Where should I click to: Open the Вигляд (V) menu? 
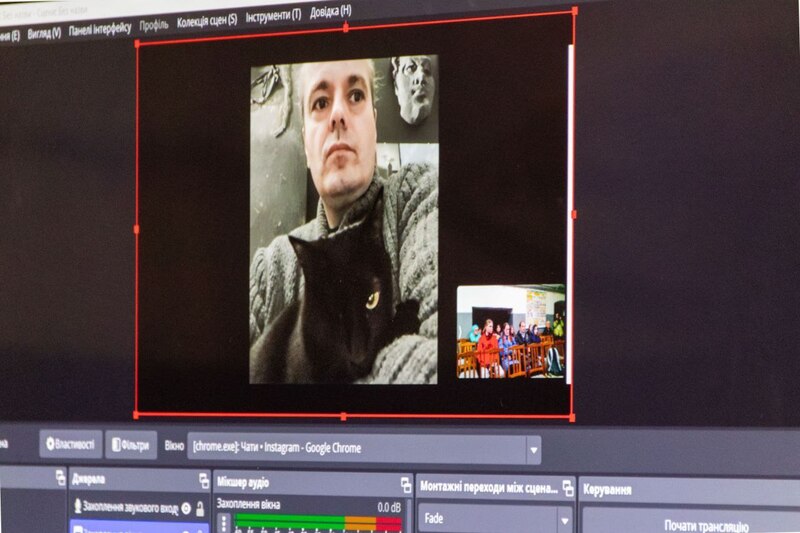click(x=44, y=33)
